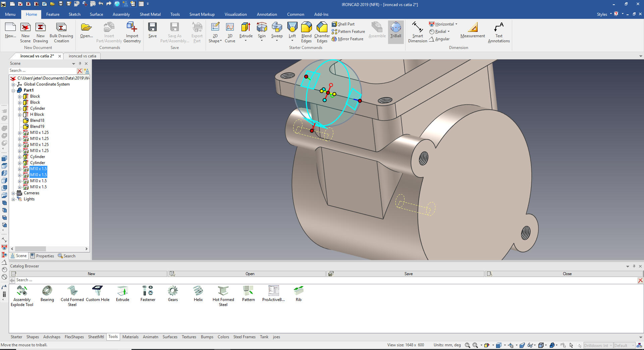644x350 pixels.
Task: Expand the Cameras tree node
Action: (x=13, y=193)
